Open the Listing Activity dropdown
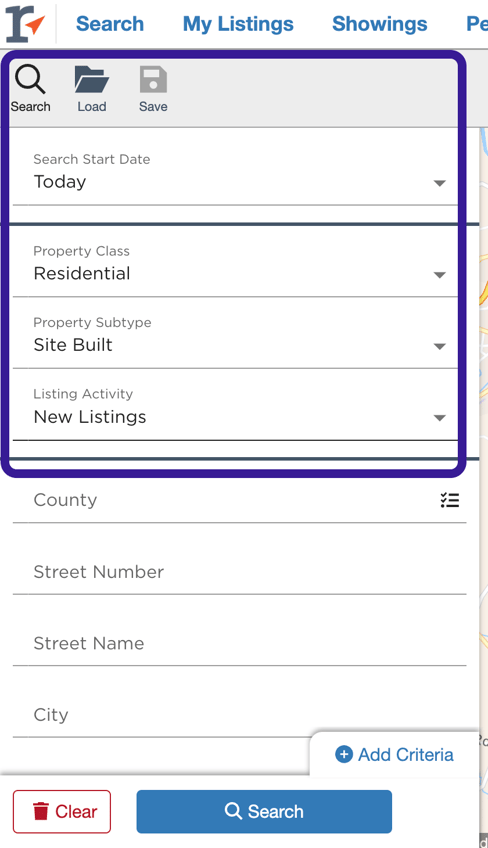 coord(235,408)
